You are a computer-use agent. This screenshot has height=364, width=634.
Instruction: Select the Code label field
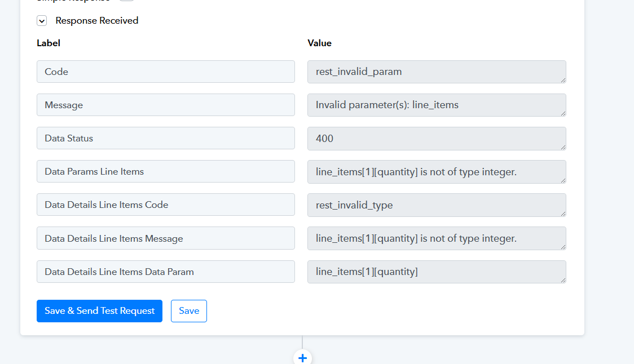pyautogui.click(x=166, y=72)
